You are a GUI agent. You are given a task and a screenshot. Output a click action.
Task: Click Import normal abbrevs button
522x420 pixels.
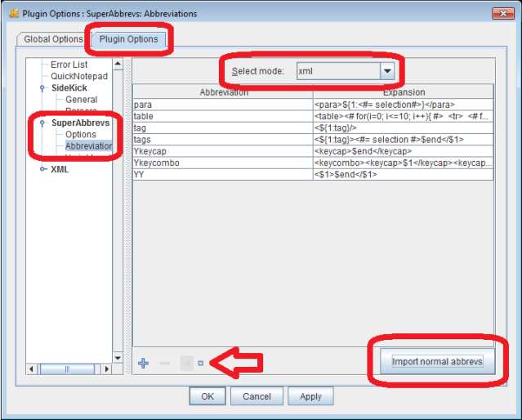pyautogui.click(x=437, y=362)
